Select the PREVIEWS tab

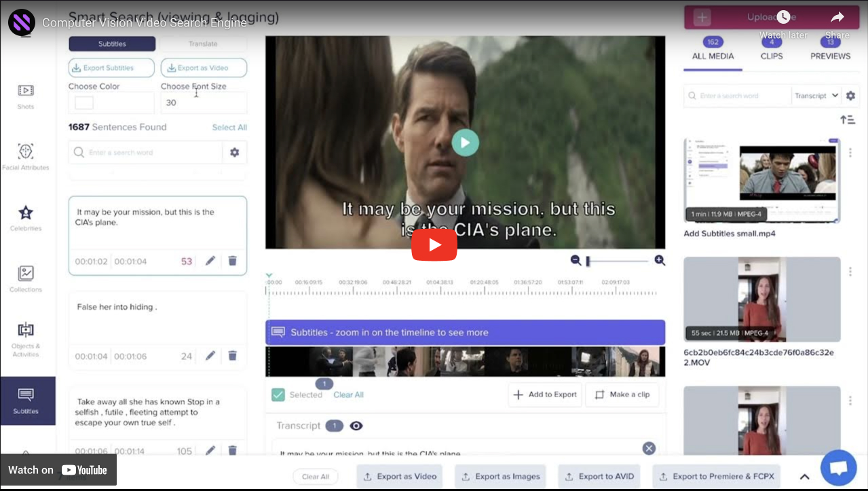point(830,56)
